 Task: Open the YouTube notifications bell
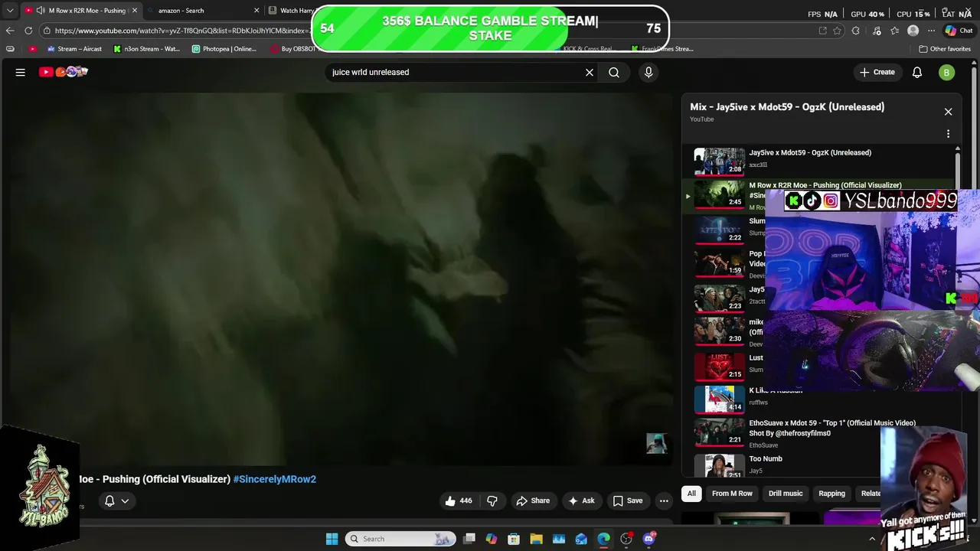coord(917,72)
